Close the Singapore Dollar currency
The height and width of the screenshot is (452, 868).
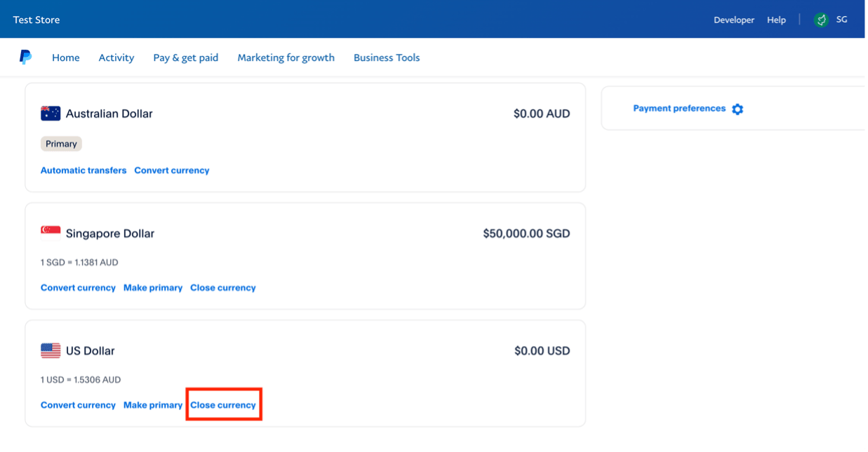tap(223, 288)
